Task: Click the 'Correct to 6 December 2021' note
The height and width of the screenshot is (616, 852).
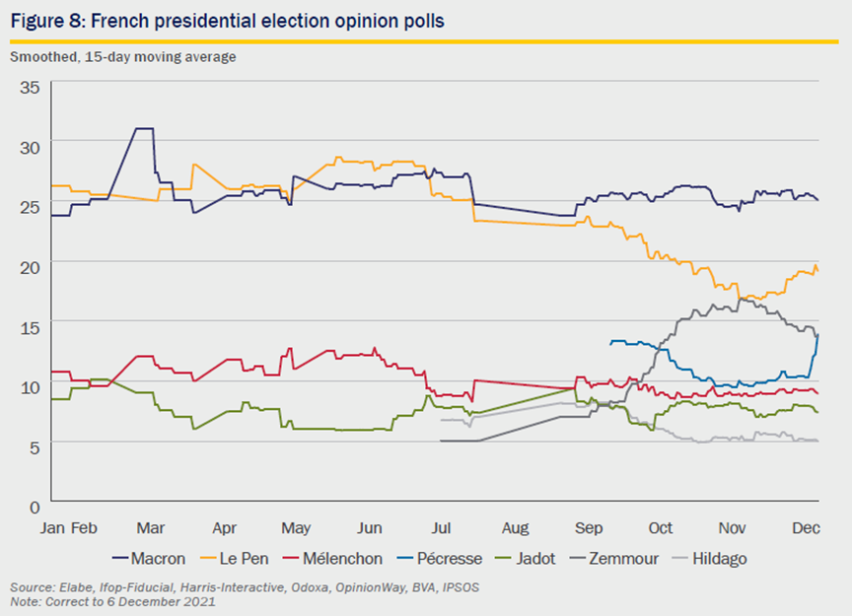Action: (x=130, y=602)
